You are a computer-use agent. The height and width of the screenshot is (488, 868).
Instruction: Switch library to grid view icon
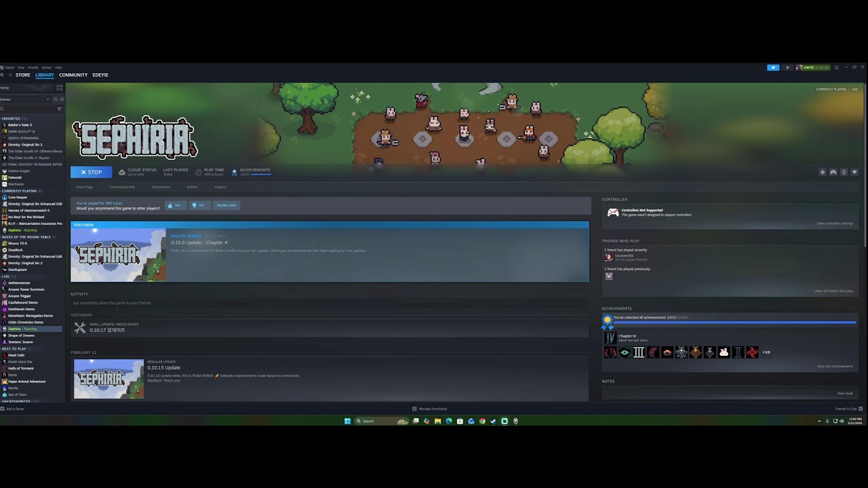tap(60, 87)
